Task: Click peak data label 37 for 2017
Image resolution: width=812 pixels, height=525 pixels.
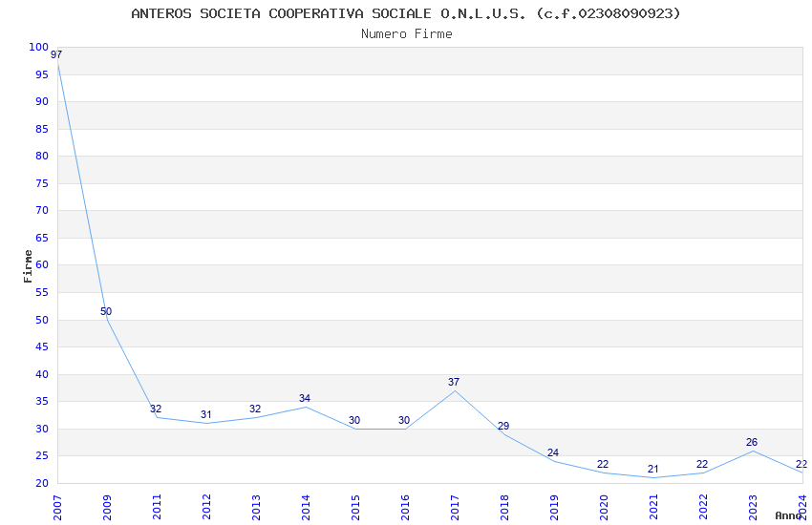Action: tap(454, 382)
